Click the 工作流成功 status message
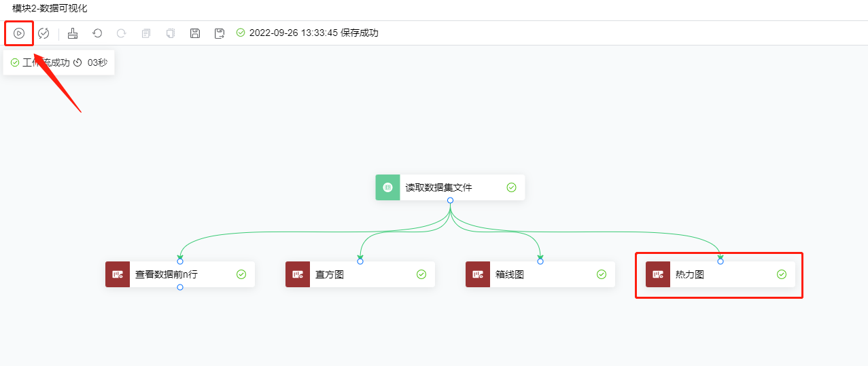 [46, 62]
